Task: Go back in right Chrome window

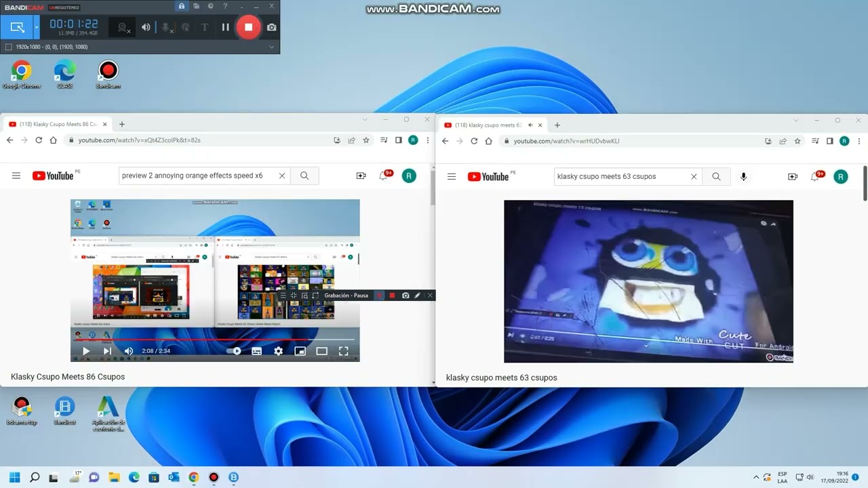Action: click(x=446, y=141)
